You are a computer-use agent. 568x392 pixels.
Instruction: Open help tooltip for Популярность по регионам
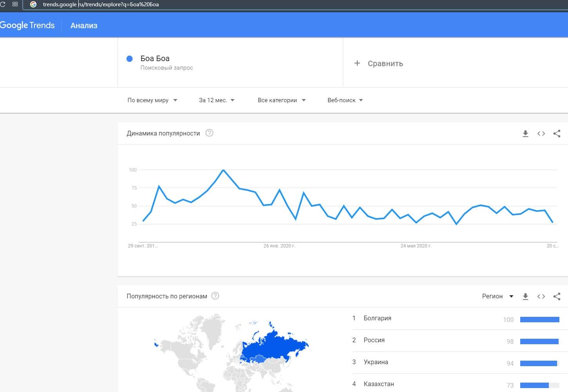coord(215,296)
